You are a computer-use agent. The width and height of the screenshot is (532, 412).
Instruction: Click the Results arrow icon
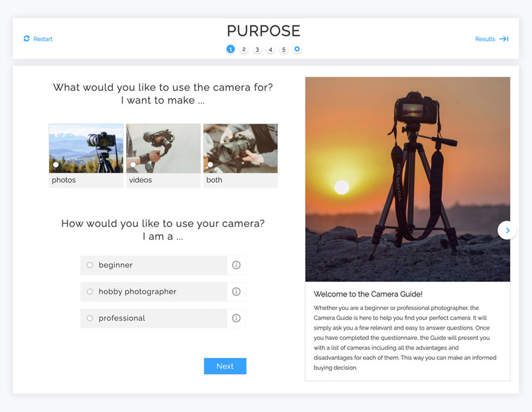click(x=504, y=39)
